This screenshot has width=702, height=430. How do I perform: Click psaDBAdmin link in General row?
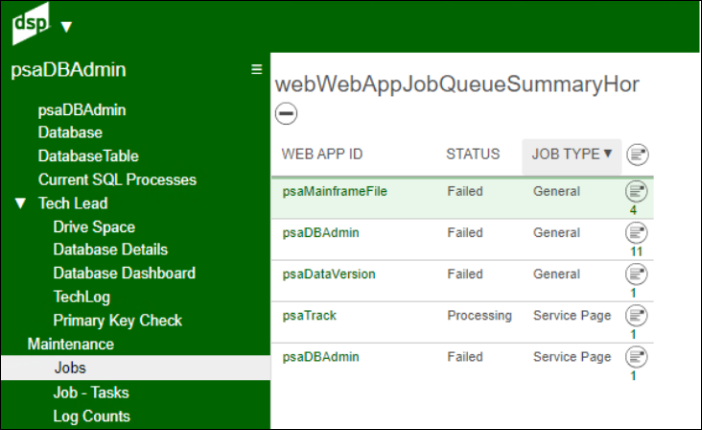[x=321, y=233]
